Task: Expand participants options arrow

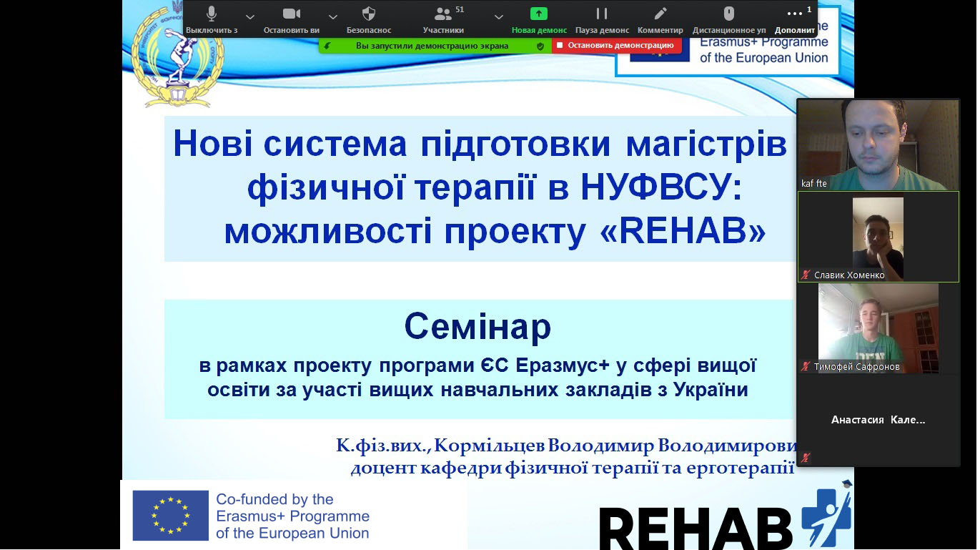Action: [x=499, y=16]
